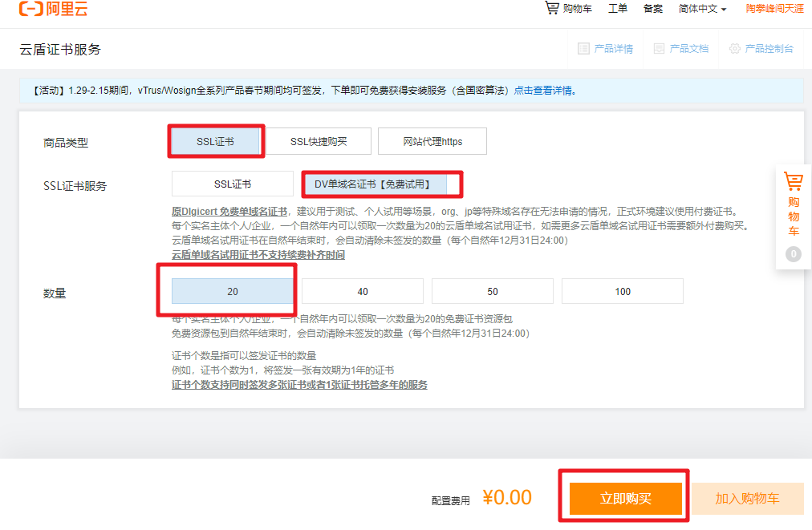Screen dimensions: 812x530
Task: Select the SSL证书 product type
Action: click(x=215, y=141)
